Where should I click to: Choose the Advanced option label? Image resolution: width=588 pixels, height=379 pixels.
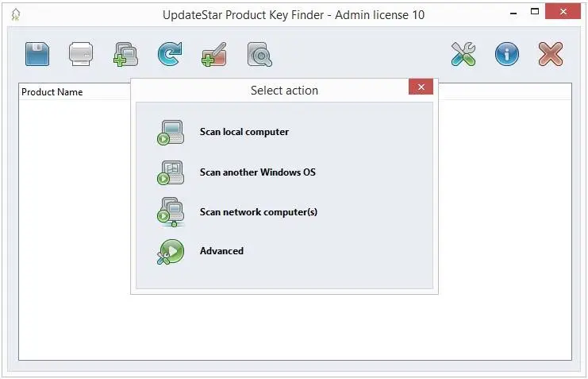coord(221,250)
